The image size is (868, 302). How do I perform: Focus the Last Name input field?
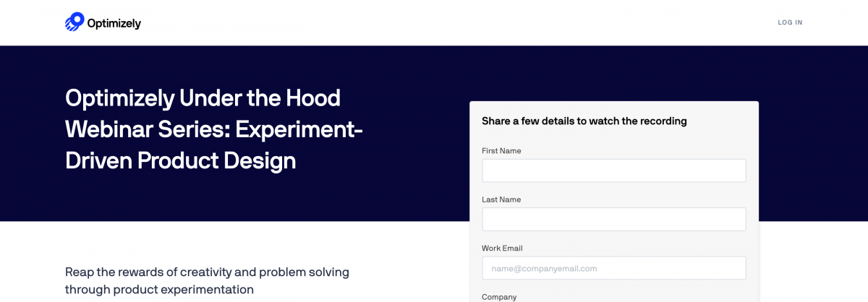614,219
